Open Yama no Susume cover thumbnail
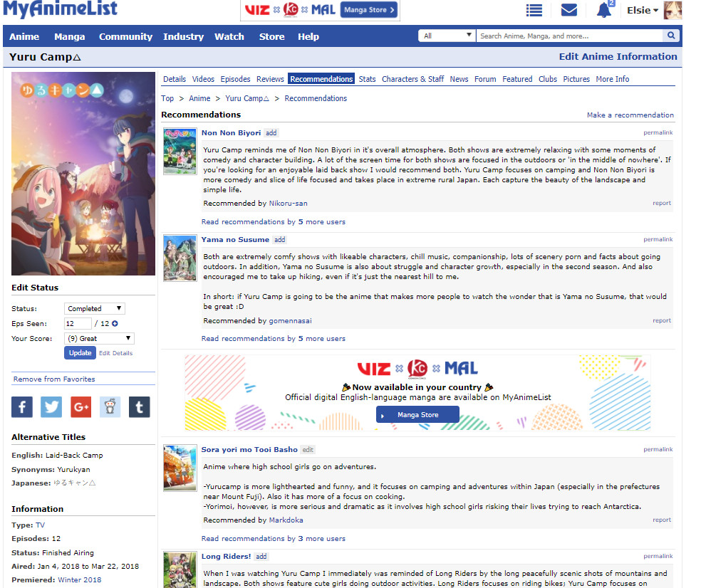This screenshot has height=588, width=701. click(x=180, y=258)
